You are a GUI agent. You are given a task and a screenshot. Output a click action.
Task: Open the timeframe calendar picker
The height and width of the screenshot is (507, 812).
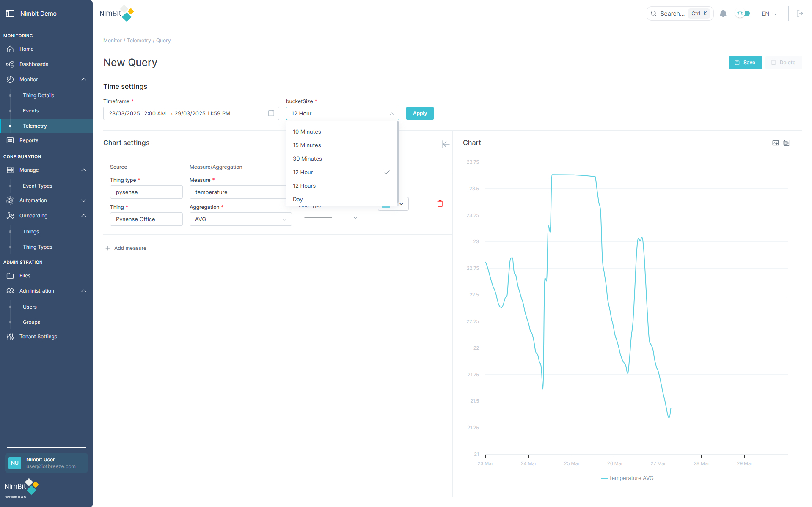271,113
